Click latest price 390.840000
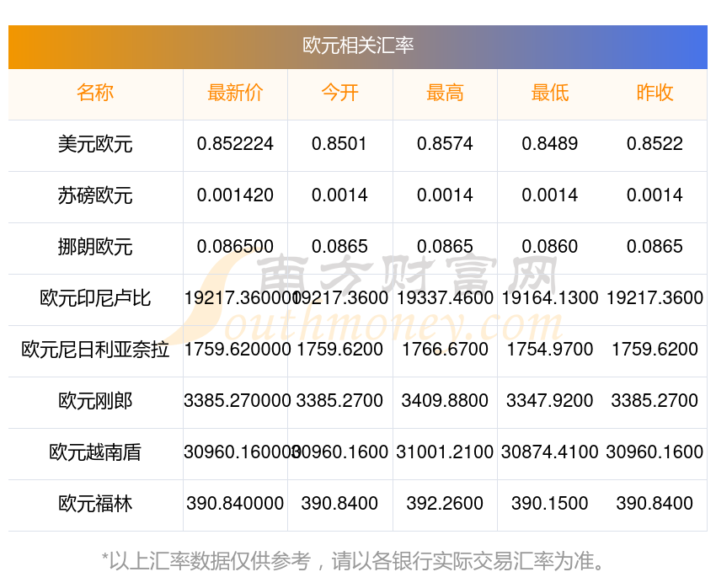The width and height of the screenshot is (716, 588). coord(235,504)
